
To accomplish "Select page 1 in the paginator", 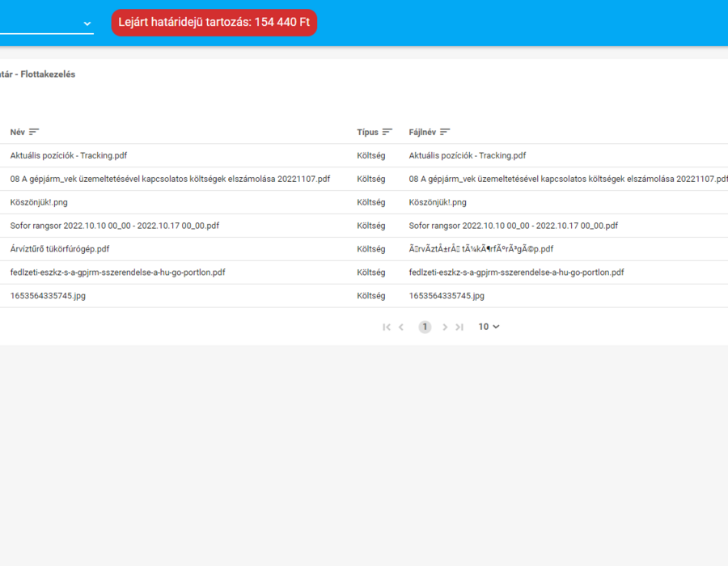I will pyautogui.click(x=425, y=327).
